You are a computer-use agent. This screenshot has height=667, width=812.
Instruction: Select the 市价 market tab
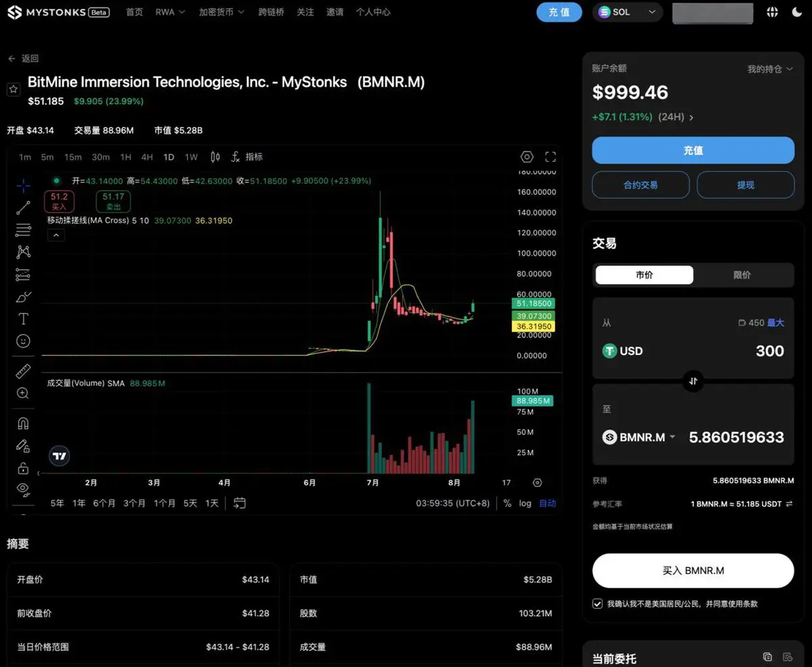coord(644,275)
